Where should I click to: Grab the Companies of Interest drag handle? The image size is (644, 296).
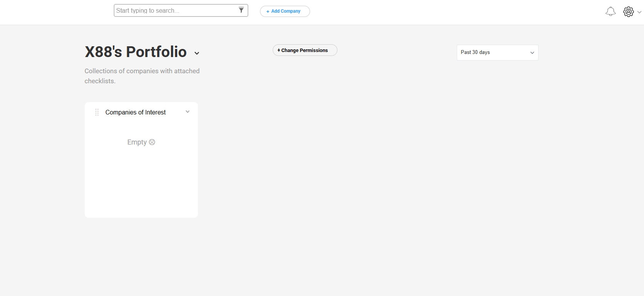tap(97, 112)
